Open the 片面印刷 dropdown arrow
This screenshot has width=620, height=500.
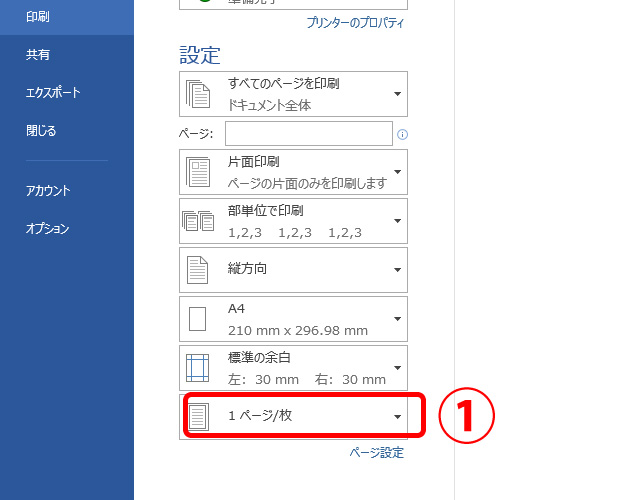pyautogui.click(x=397, y=172)
